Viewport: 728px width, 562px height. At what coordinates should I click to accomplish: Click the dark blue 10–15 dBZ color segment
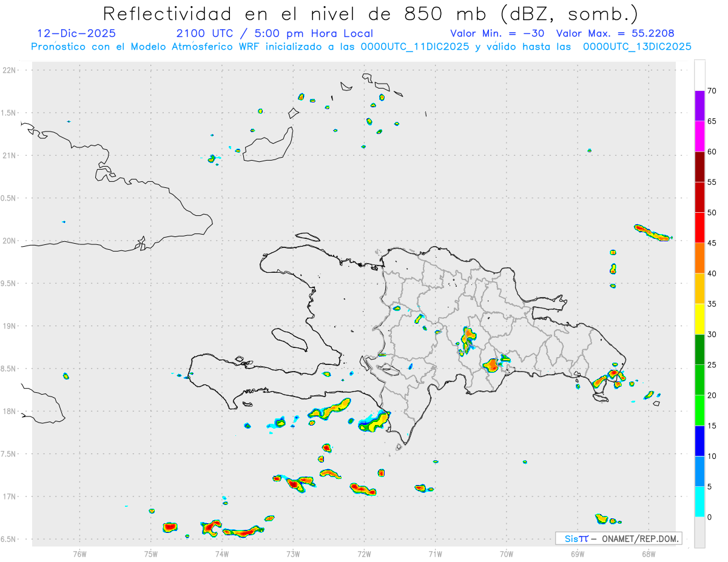point(699,441)
